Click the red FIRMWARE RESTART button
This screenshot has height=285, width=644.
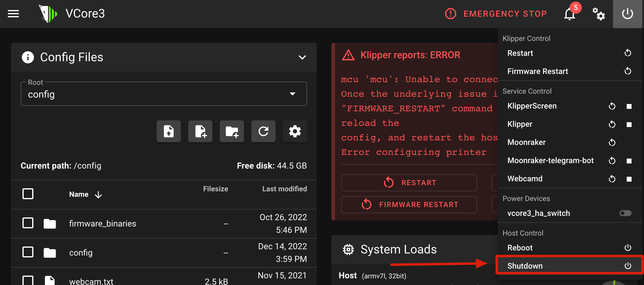click(x=409, y=205)
